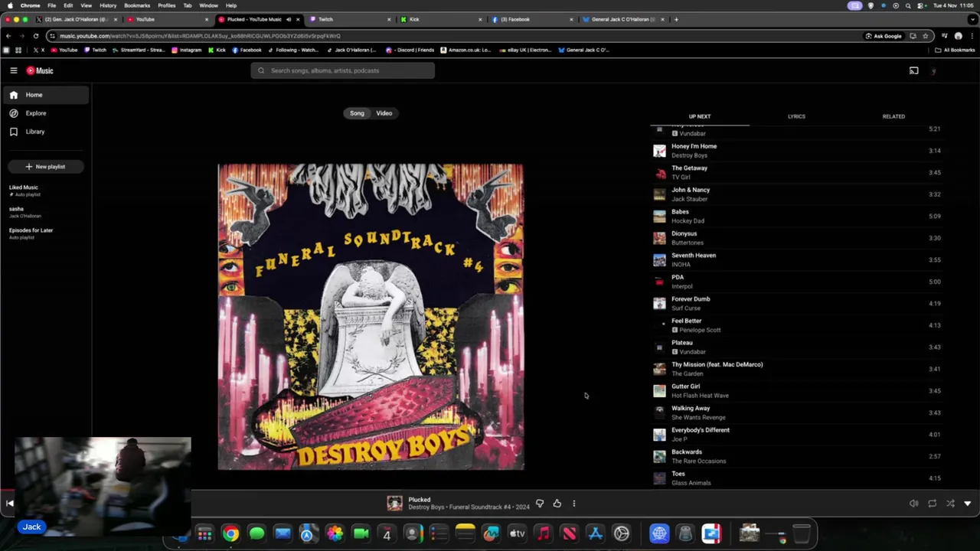Open a new browser tab
980x551 pixels.
coord(676,19)
